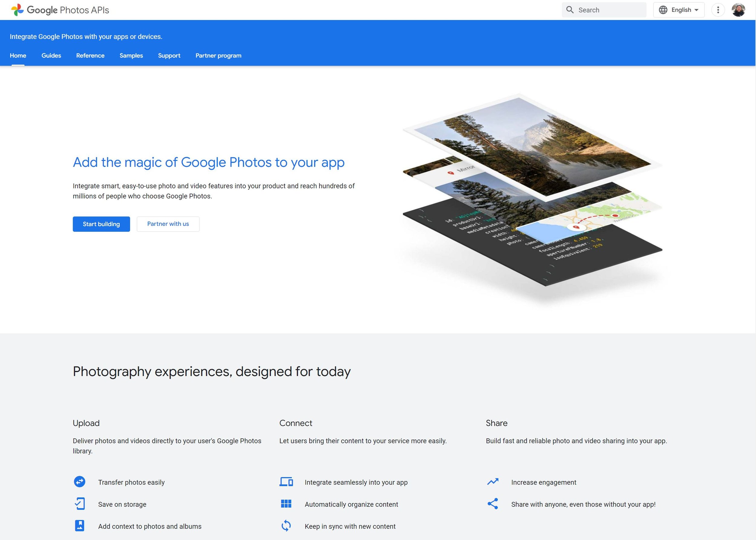The width and height of the screenshot is (756, 540).
Task: Click the Share with anyone share icon
Action: click(493, 504)
